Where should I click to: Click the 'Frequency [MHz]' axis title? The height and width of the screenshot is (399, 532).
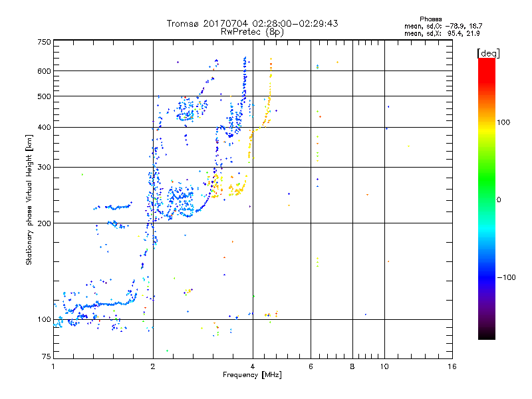252,375
